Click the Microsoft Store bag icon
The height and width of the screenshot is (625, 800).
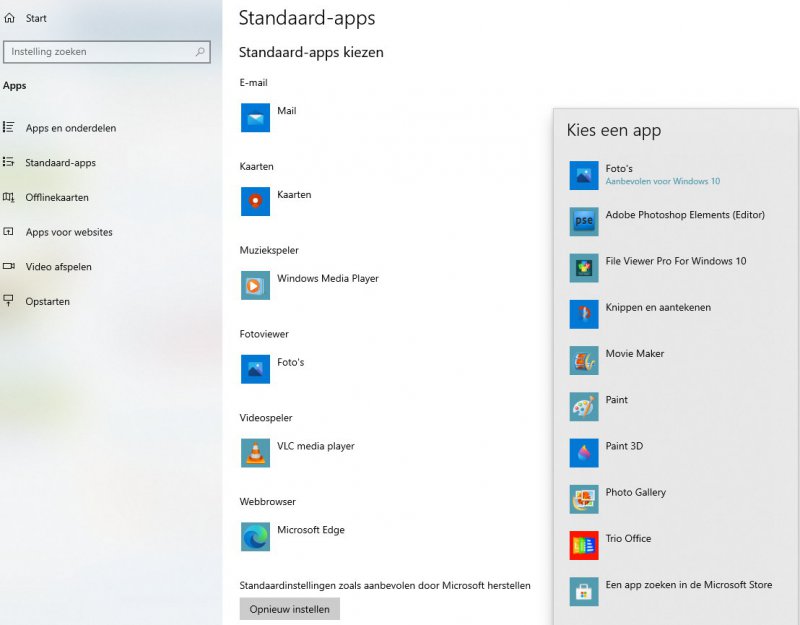click(584, 591)
